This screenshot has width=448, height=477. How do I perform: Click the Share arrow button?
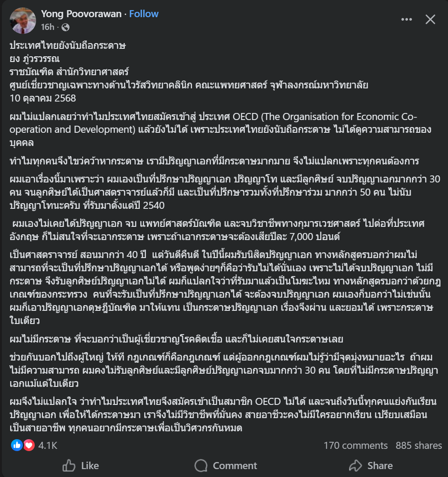point(370,466)
